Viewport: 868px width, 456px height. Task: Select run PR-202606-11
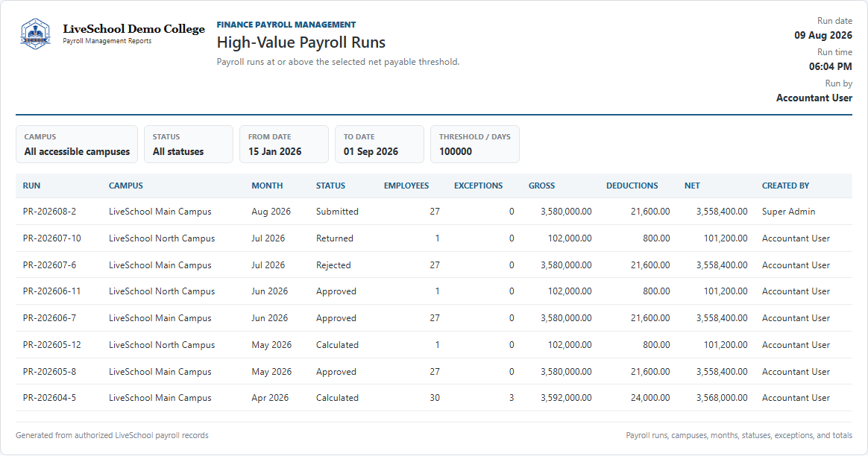pos(51,291)
